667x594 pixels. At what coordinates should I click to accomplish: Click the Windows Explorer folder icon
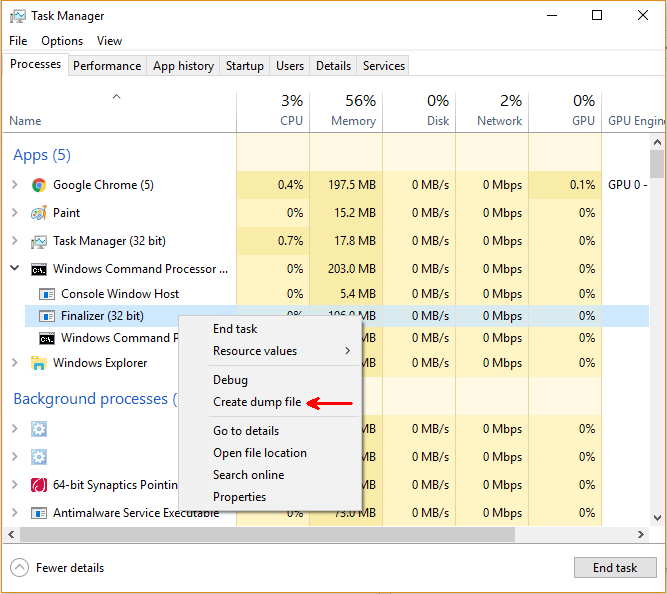pos(39,363)
